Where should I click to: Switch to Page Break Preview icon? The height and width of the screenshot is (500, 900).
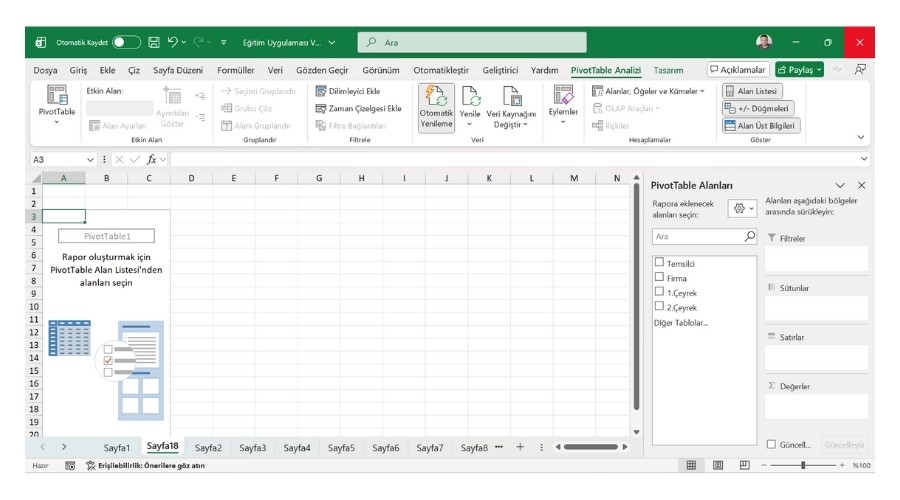click(744, 465)
